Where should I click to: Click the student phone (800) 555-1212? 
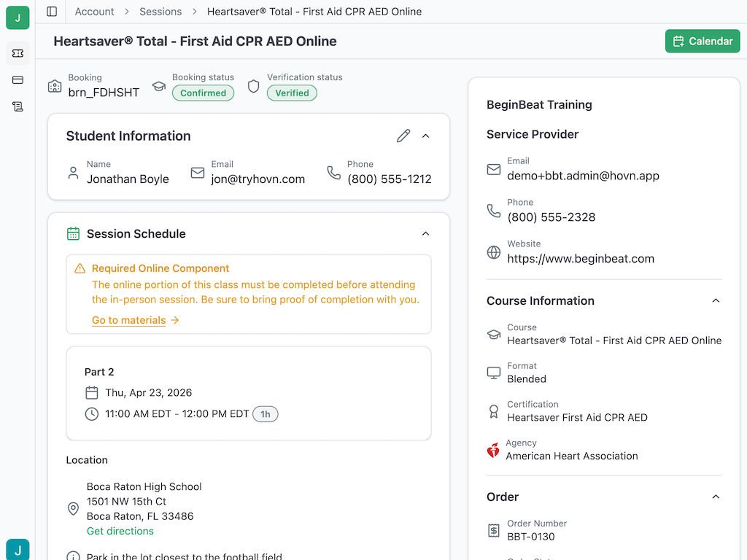click(x=390, y=179)
